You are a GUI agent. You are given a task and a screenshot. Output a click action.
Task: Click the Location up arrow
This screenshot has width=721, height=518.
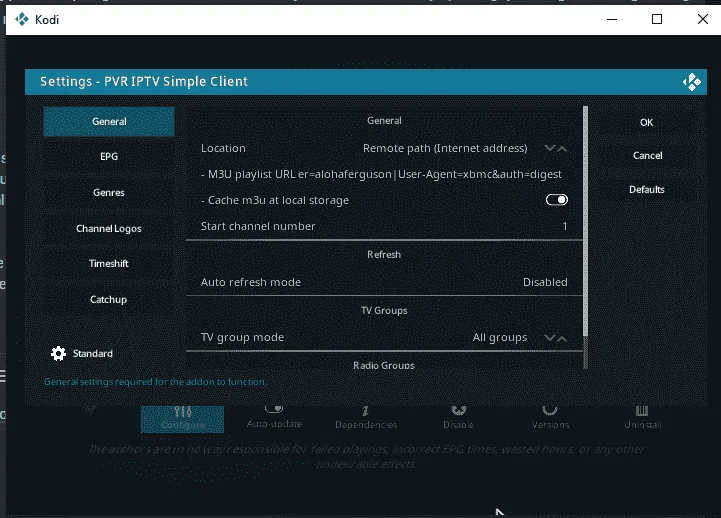click(562, 148)
